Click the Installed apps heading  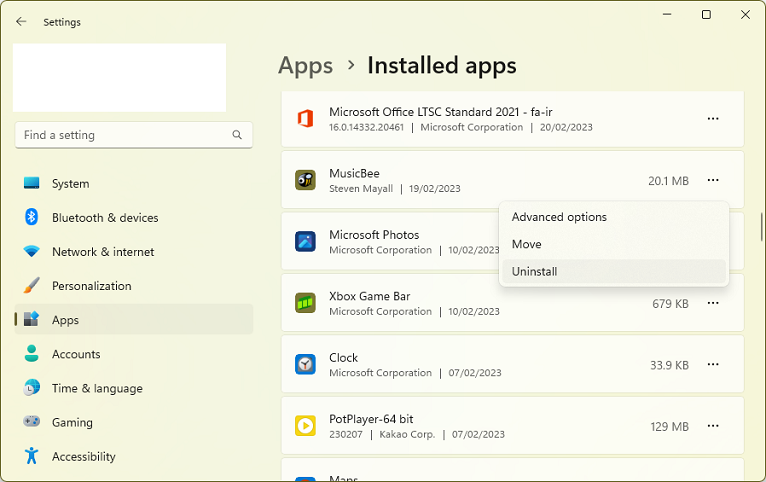click(x=442, y=65)
